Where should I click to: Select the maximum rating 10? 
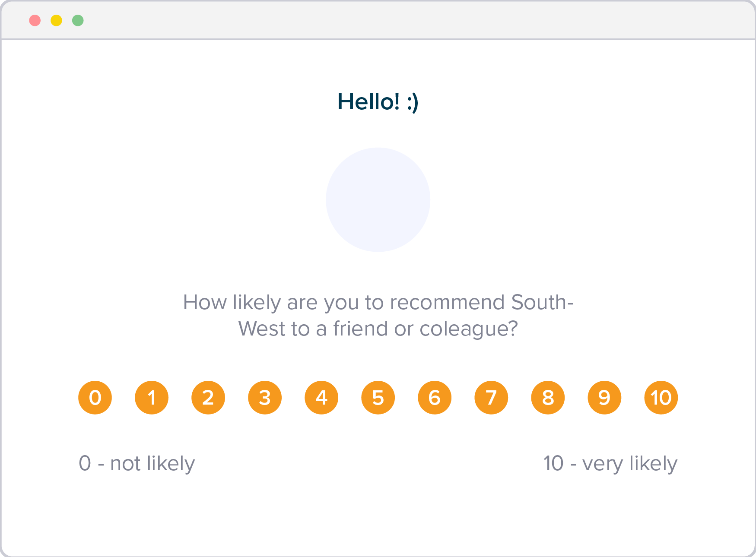[661, 398]
